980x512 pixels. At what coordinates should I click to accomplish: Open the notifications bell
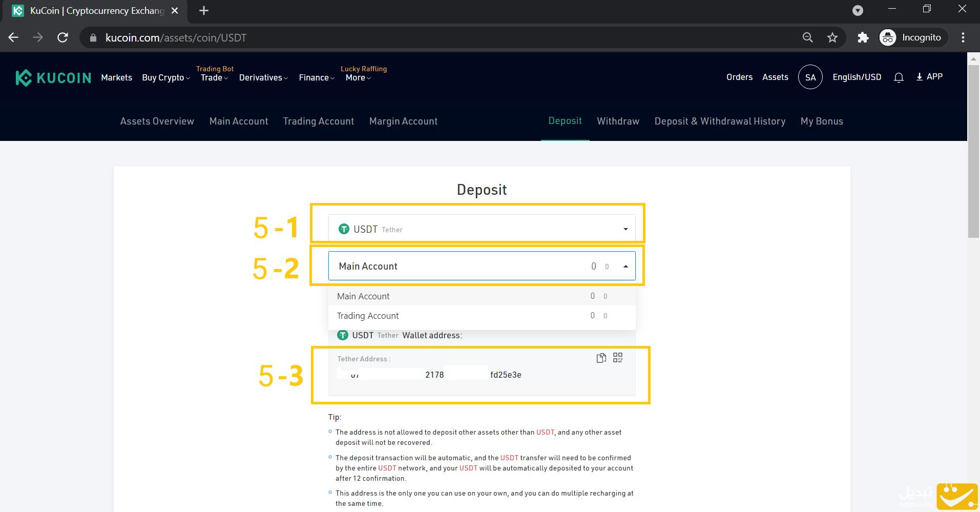(x=899, y=77)
